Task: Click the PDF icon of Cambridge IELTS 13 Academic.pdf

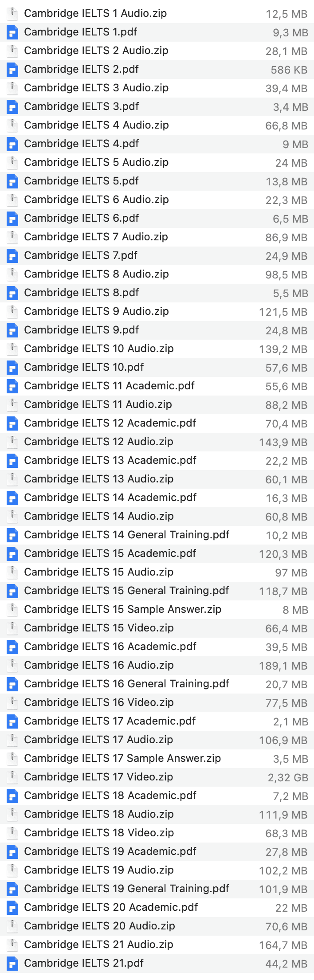Action: 13,461
